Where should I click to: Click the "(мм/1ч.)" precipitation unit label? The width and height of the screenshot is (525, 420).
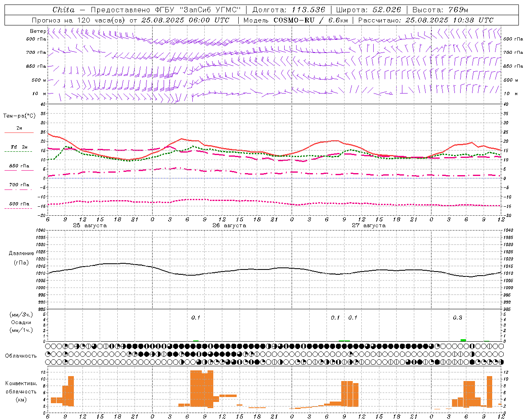tap(21, 330)
